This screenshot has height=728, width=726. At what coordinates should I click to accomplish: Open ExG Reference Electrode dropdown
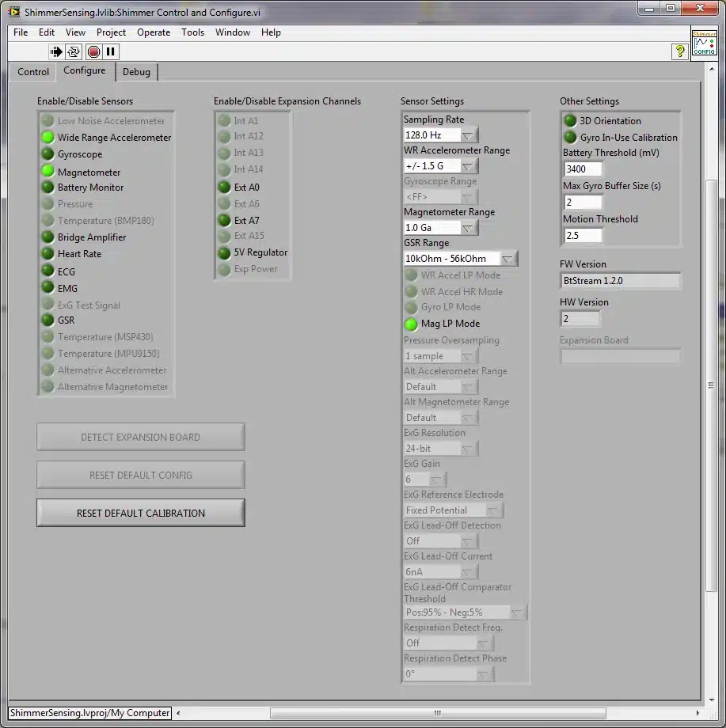point(493,510)
